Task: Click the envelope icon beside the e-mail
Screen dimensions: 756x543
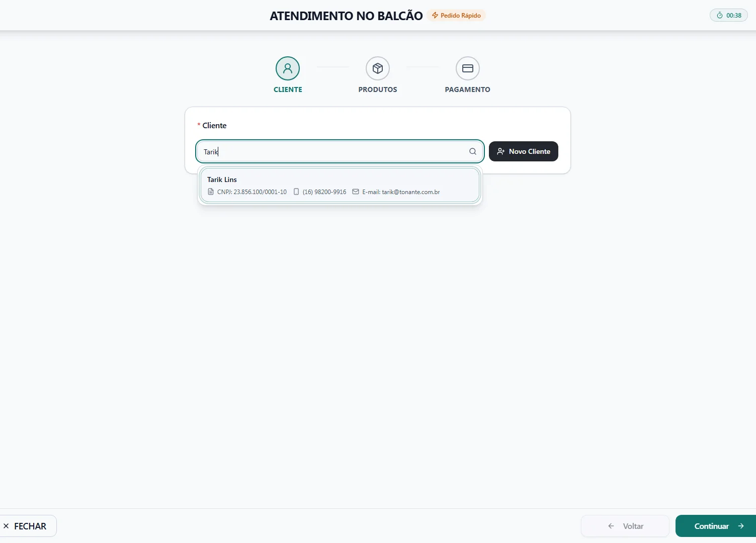Action: [x=356, y=192]
